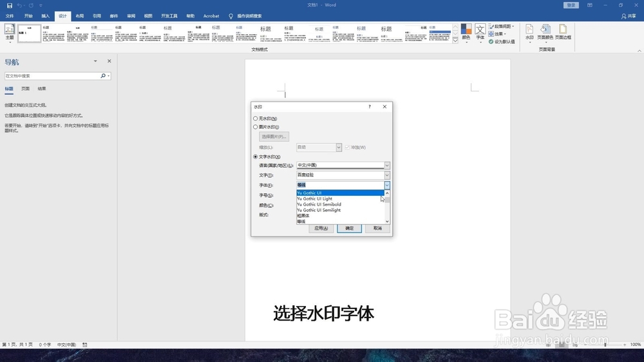Choose Yu Gothic UI Semilight font
The image size is (644, 362).
point(340,210)
